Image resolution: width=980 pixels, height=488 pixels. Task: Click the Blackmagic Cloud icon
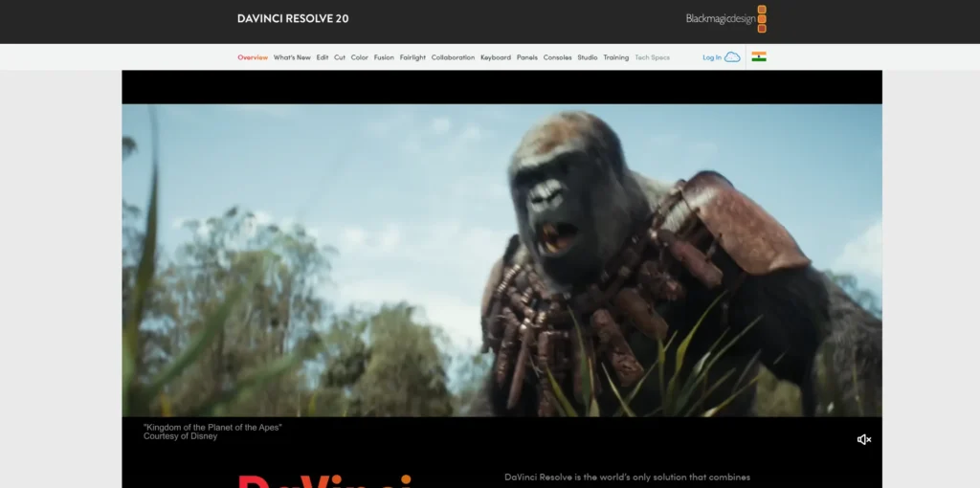click(732, 56)
